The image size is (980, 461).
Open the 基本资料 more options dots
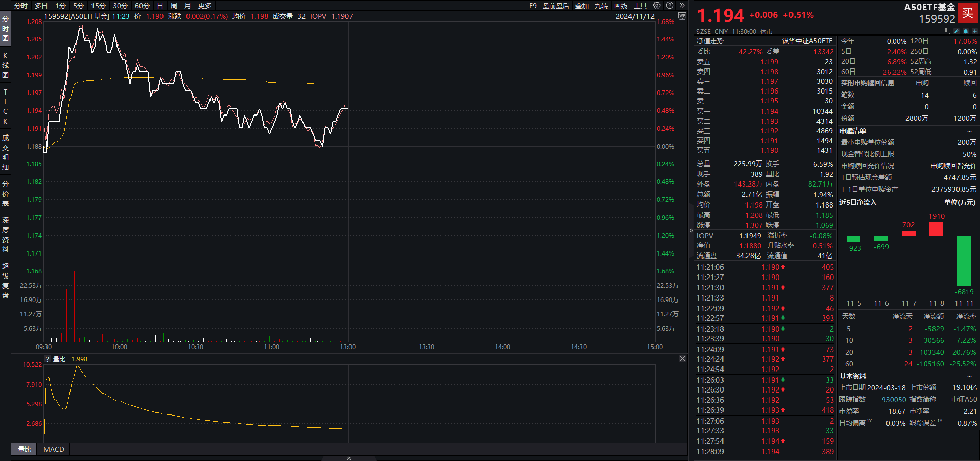[x=969, y=377]
